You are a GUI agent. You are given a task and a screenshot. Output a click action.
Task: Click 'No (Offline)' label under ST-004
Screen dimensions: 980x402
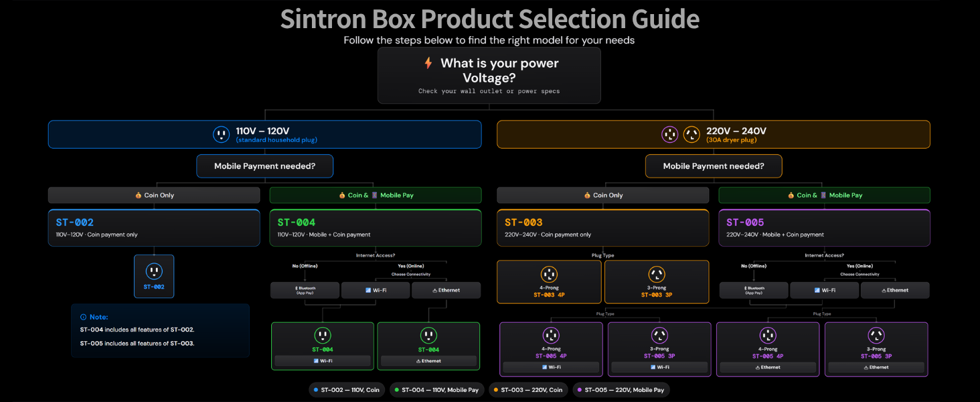[x=305, y=266]
